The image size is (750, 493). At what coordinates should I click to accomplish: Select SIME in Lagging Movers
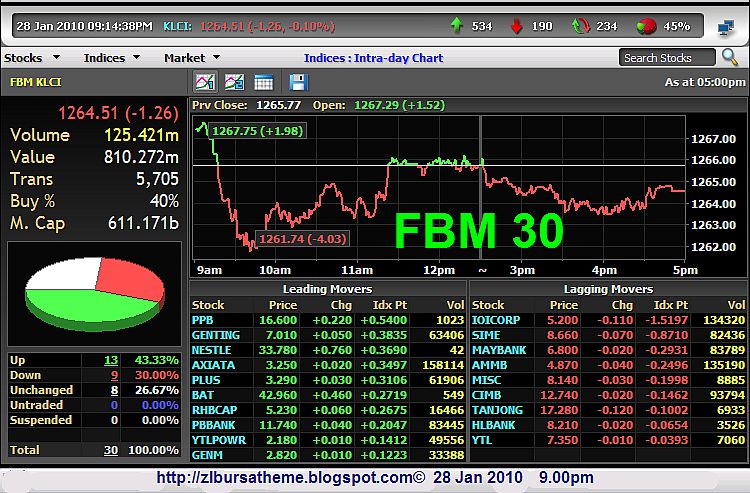[x=486, y=335]
